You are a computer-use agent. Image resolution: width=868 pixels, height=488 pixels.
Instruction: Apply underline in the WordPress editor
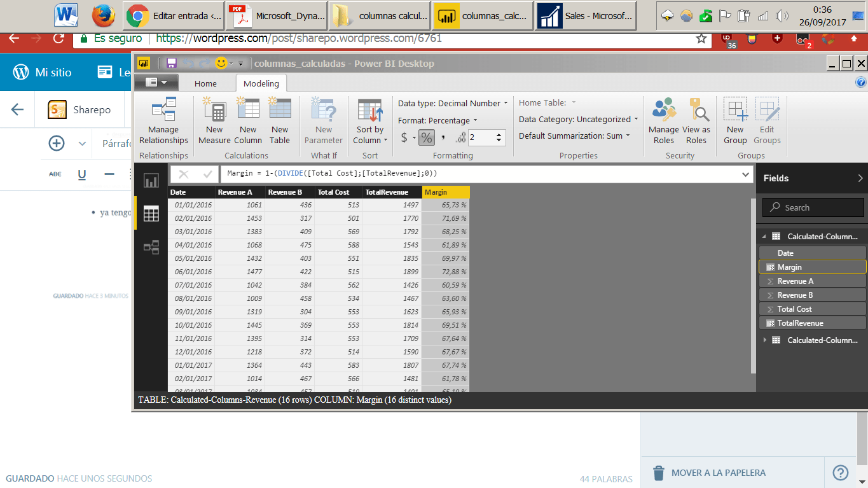pos(82,174)
